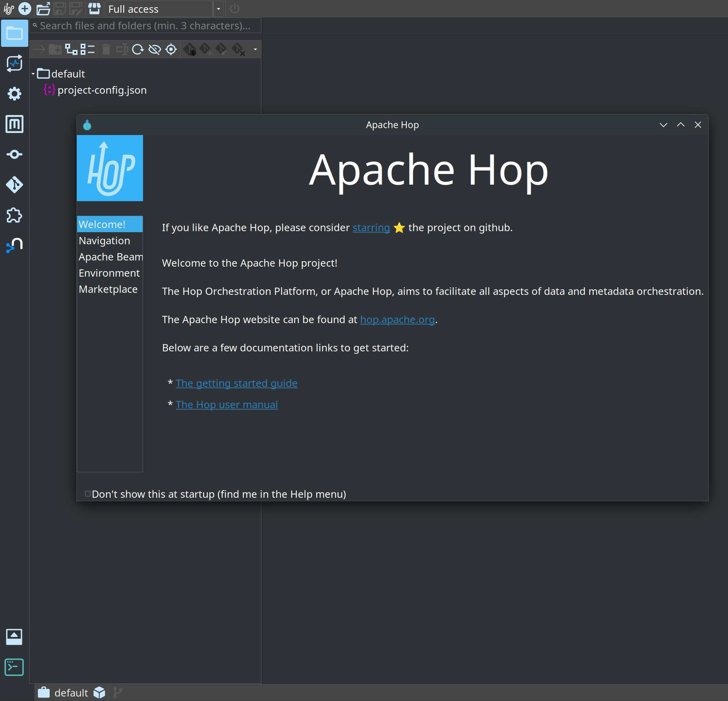Viewport: 728px width, 701px height.
Task: Toggle hidden files eye icon
Action: click(154, 49)
